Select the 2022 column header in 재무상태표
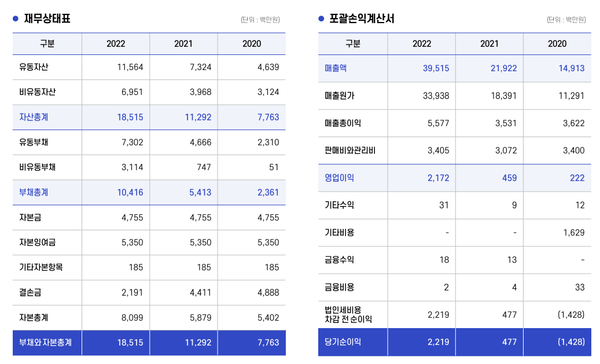This screenshot has height=364, width=600. pos(116,43)
